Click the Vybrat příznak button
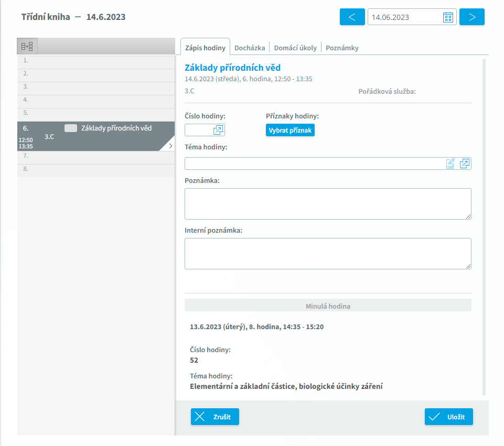The height and width of the screenshot is (446, 504). point(290,130)
